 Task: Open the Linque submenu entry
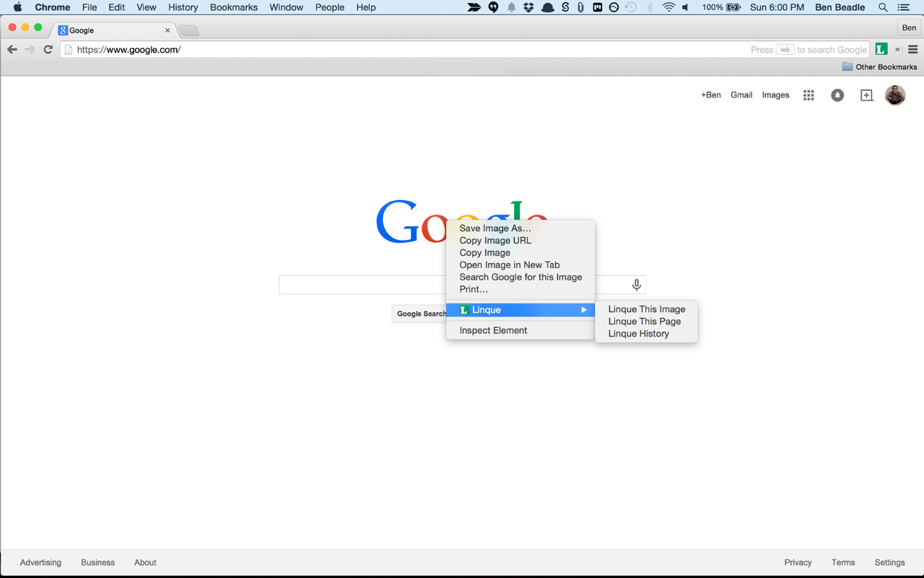[520, 310]
